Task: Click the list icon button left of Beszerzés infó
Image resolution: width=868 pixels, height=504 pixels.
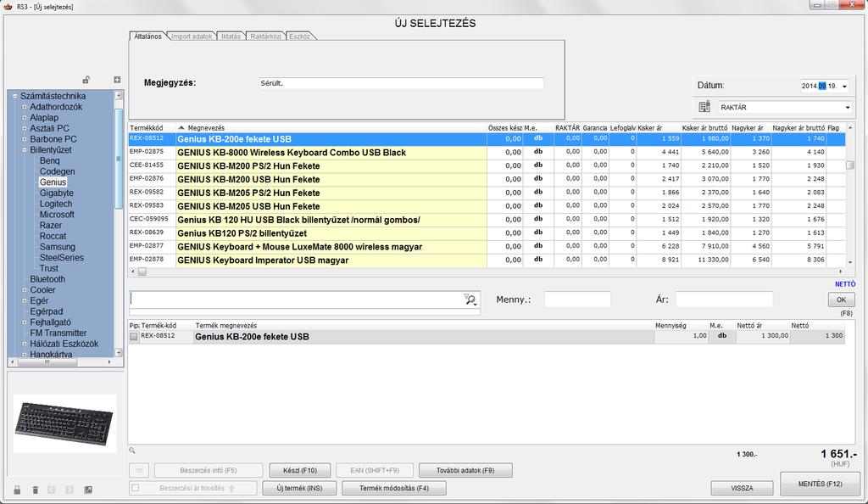Action: click(x=139, y=470)
